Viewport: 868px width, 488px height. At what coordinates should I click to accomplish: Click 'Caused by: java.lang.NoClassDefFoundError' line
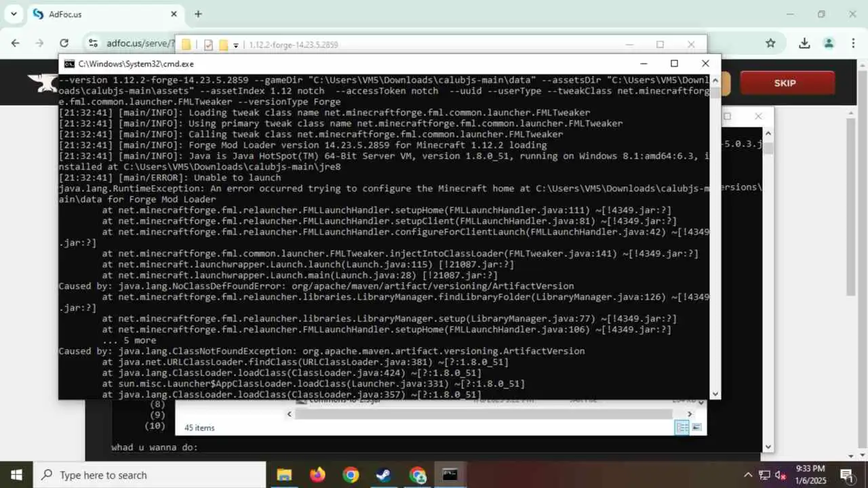pyautogui.click(x=316, y=286)
